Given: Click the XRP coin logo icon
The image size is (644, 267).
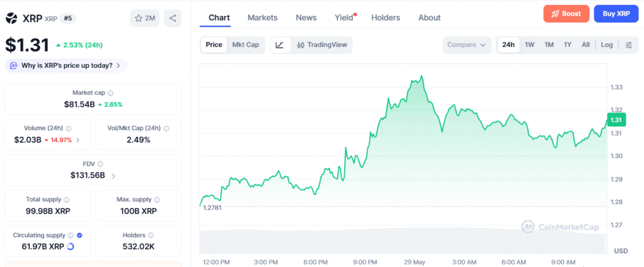Looking at the screenshot, I should [11, 18].
